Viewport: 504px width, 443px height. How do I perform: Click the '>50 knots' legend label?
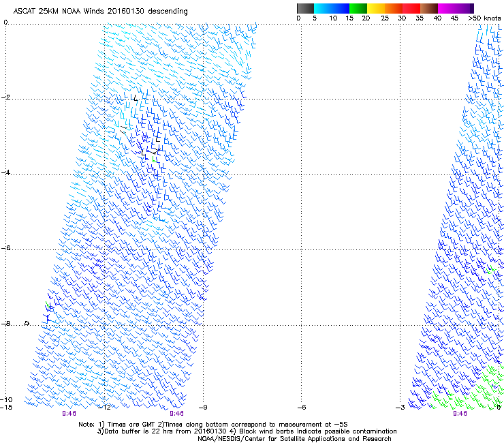click(484, 18)
